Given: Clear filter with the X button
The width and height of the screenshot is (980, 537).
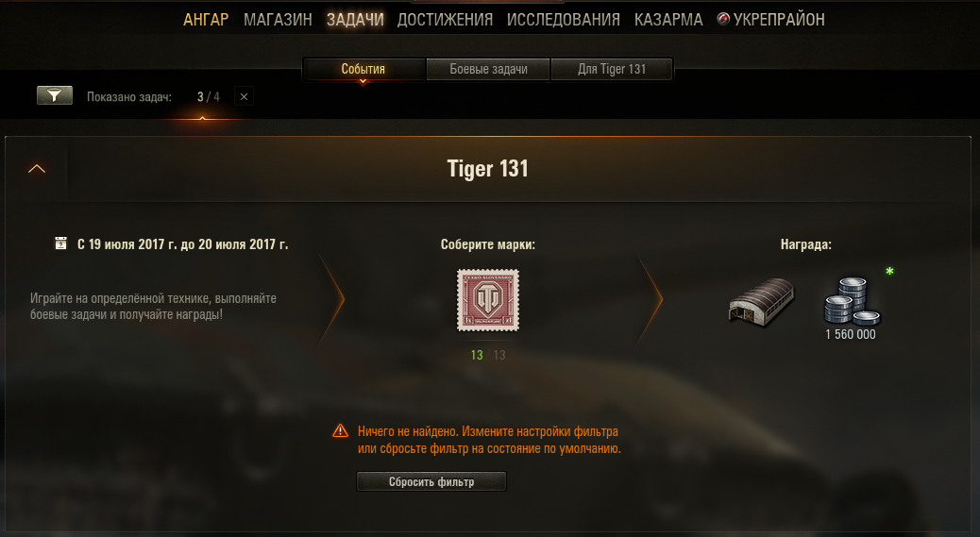Looking at the screenshot, I should point(244,97).
